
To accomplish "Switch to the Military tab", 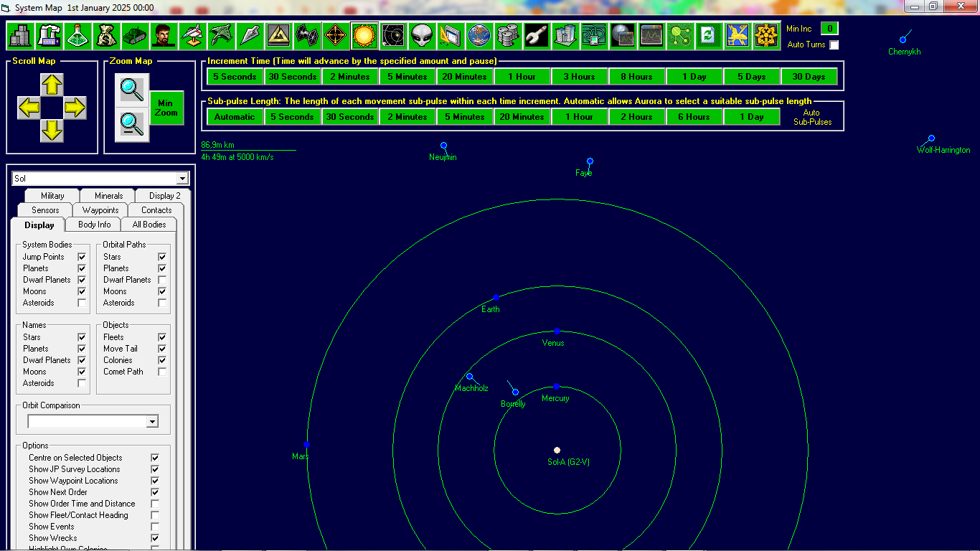I will pos(52,196).
